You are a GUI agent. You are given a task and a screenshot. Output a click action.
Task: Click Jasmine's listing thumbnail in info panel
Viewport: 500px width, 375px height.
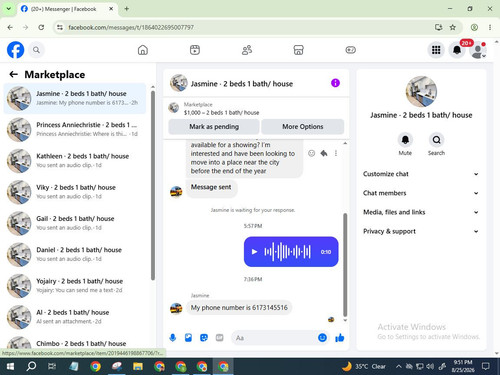(x=421, y=92)
